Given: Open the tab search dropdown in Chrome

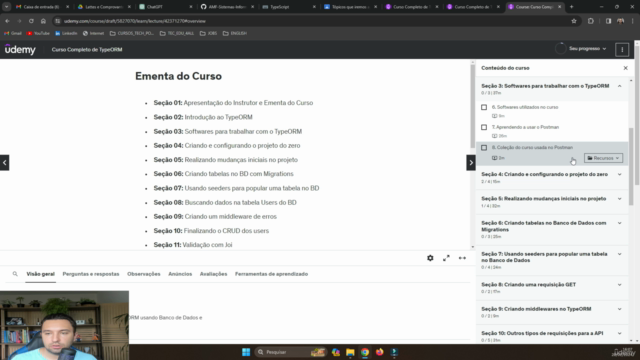Looking at the screenshot, I should coord(7,7).
